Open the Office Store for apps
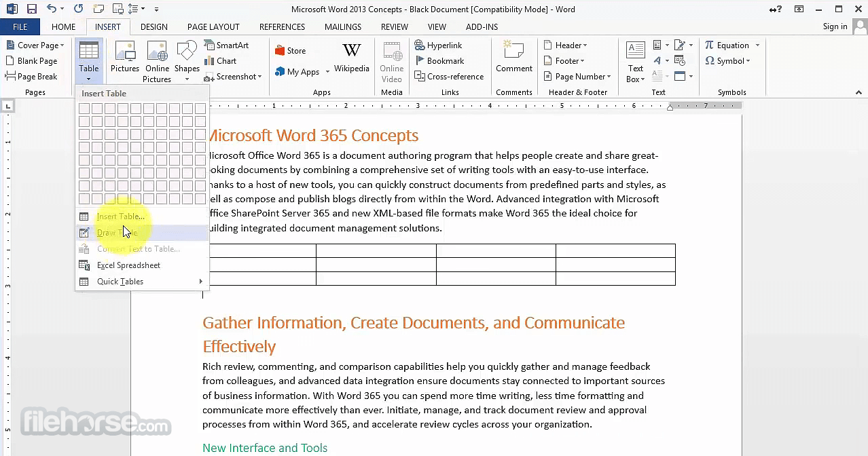This screenshot has width=868, height=456. coord(290,51)
